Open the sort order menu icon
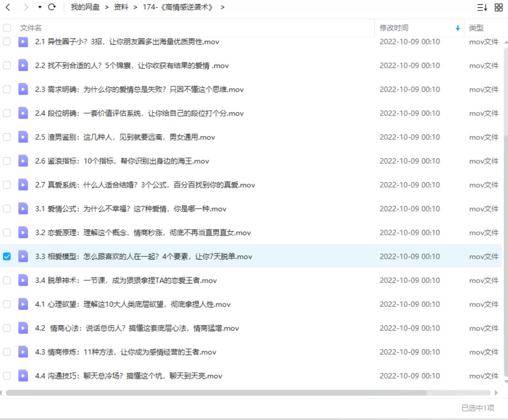Viewport: 508px width, 420px height. click(482, 7)
